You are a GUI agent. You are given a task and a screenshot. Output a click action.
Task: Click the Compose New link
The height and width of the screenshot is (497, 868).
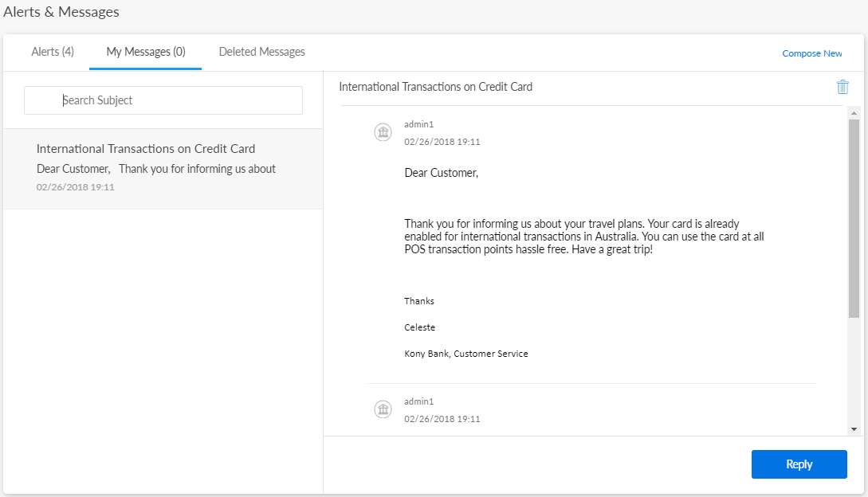811,53
